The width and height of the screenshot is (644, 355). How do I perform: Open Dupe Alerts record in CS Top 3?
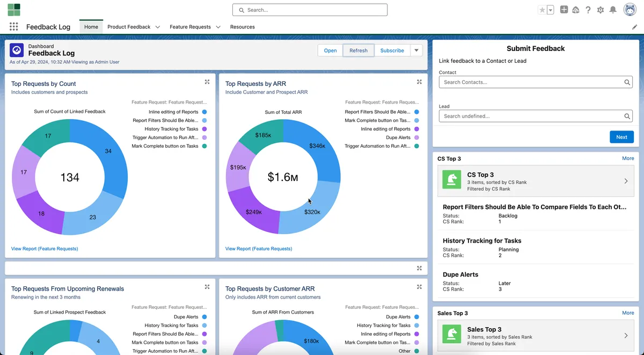[x=460, y=274]
